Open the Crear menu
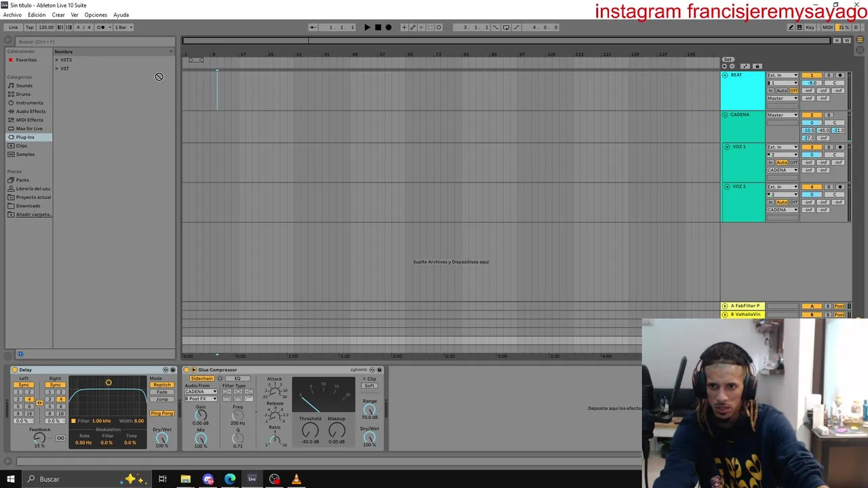Viewport: 868px width, 488px height. (58, 14)
